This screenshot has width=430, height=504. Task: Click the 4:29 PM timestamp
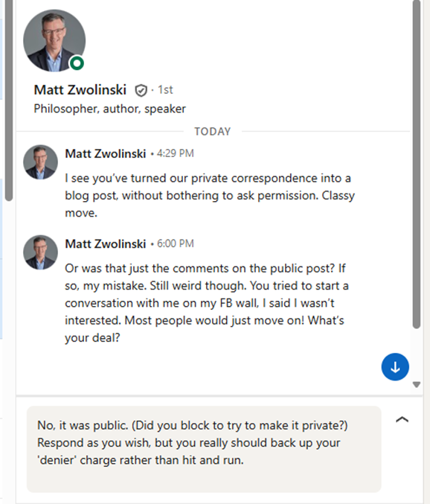(x=176, y=153)
